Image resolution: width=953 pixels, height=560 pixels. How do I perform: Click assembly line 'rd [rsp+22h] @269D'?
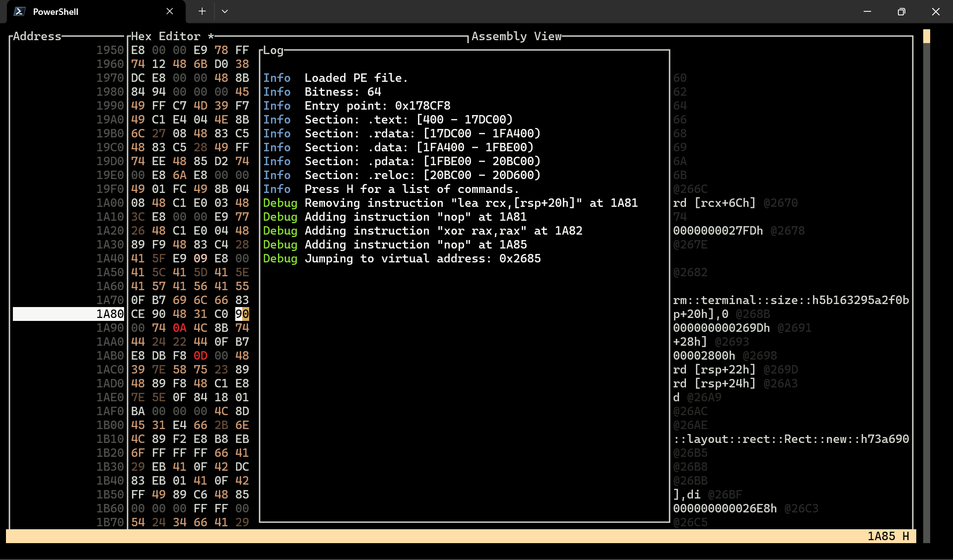pyautogui.click(x=735, y=370)
